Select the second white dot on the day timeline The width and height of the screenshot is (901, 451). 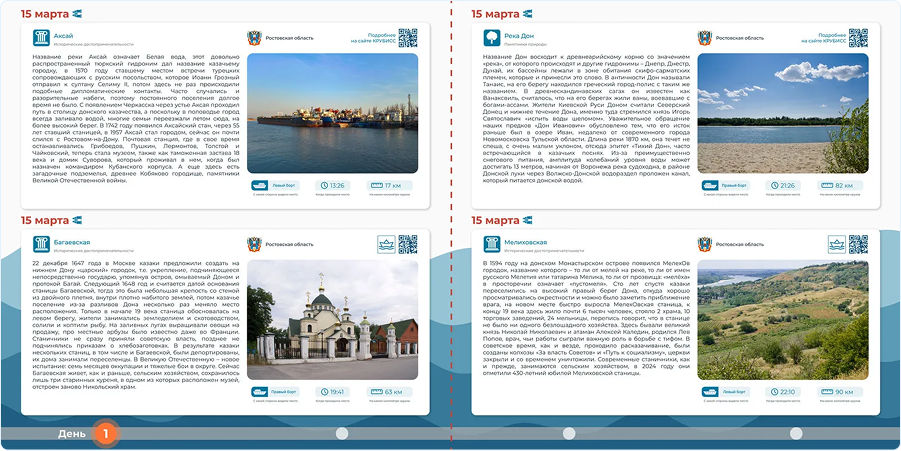569,434
